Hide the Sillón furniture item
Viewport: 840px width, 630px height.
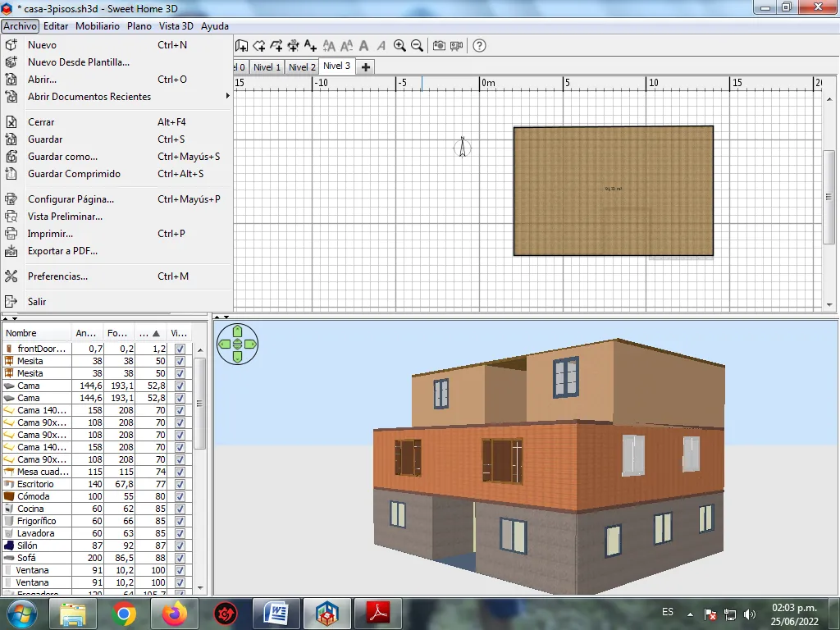tap(180, 546)
